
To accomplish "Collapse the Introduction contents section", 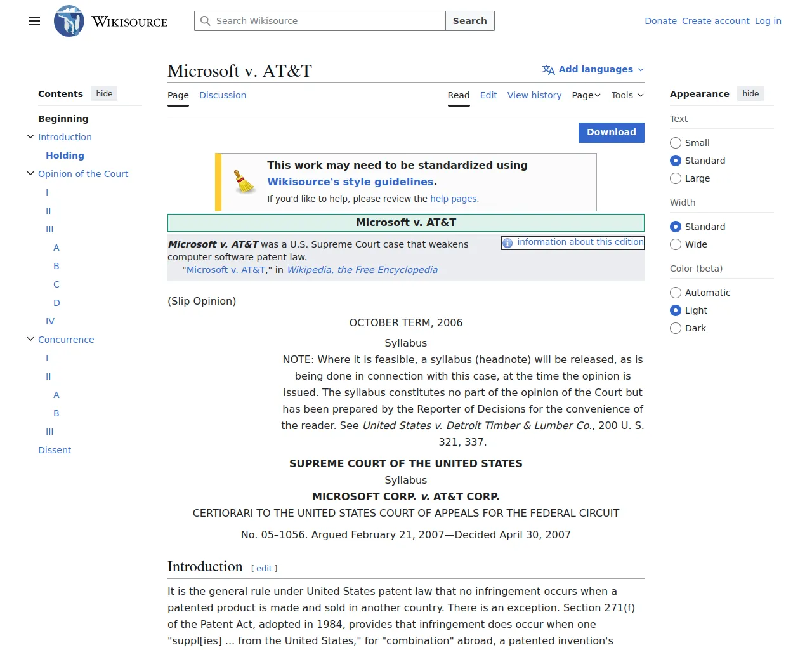I will click(x=30, y=137).
